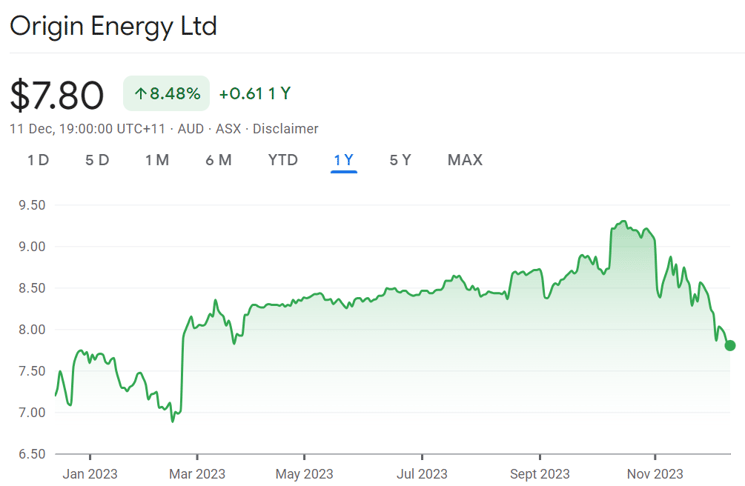Open the 1 M chart range
The height and width of the screenshot is (486, 745).
click(157, 160)
